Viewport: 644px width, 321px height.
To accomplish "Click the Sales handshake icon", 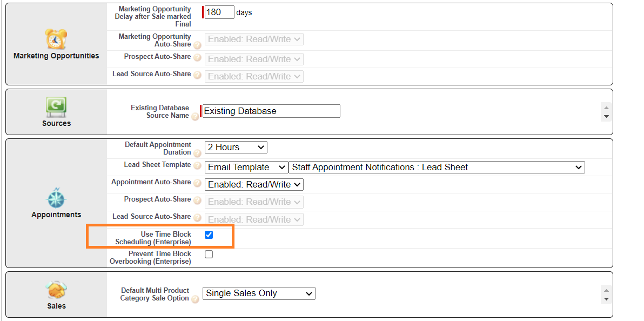I will 56,291.
